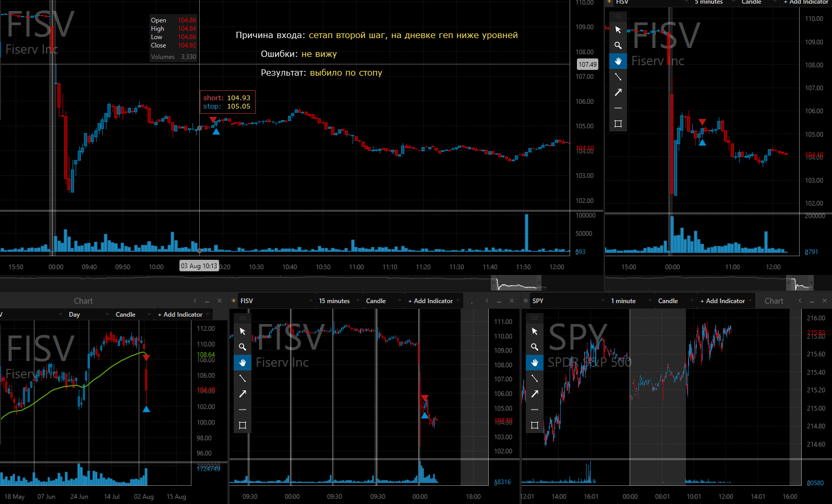Image resolution: width=832 pixels, height=504 pixels.
Task: Click the 107.49 price label on main chart axis
Action: 587,64
